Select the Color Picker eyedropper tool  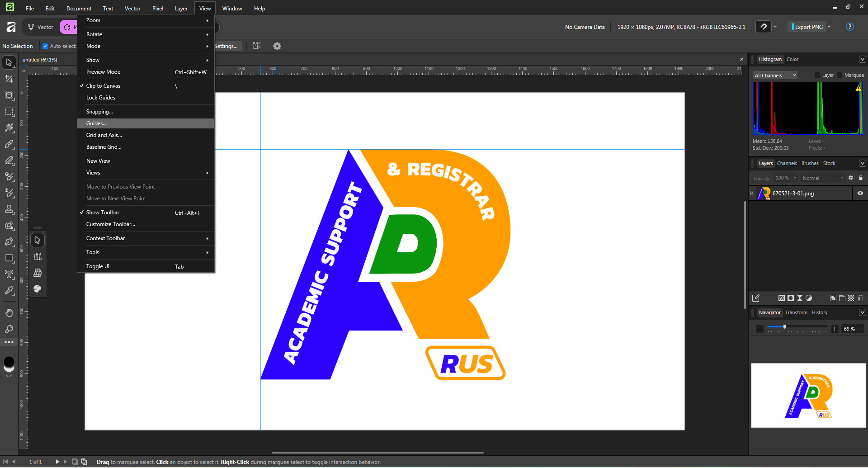click(x=9, y=291)
